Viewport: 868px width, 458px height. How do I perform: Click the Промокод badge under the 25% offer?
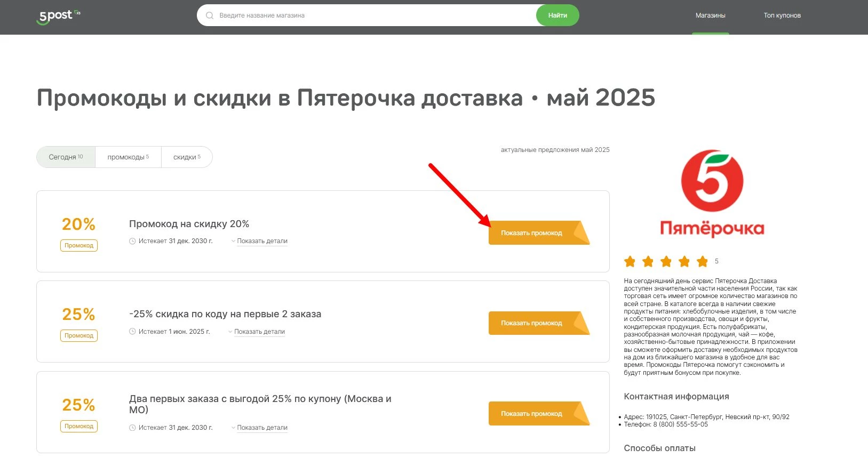click(x=78, y=335)
